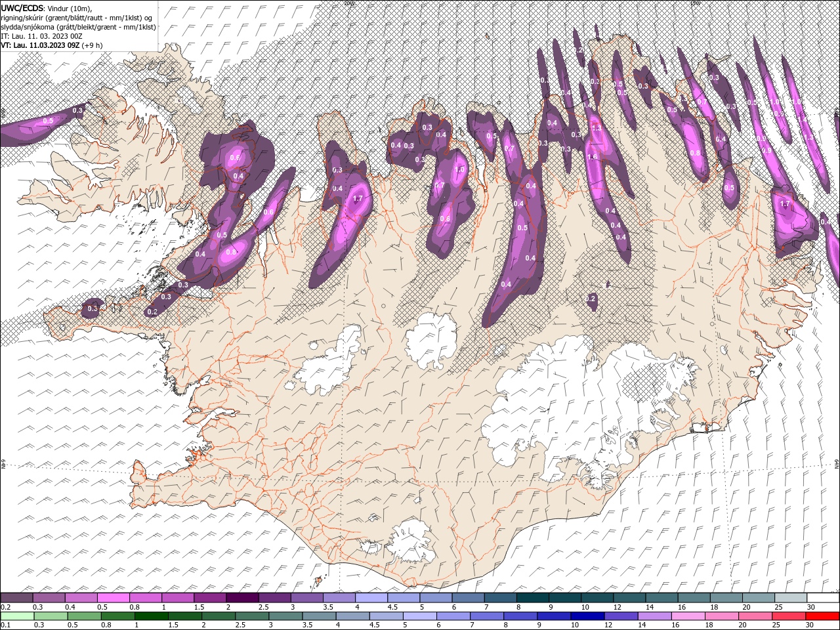Screen dimensions: 840x630
Task: Select the 0.3 swatch in the upper purple legend row
Action: (x=49, y=597)
